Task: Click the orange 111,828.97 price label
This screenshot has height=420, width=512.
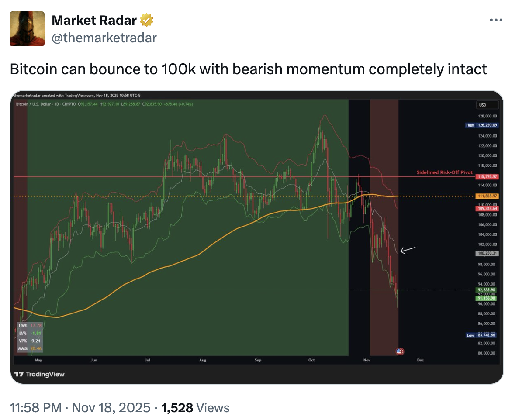Action: click(x=485, y=196)
